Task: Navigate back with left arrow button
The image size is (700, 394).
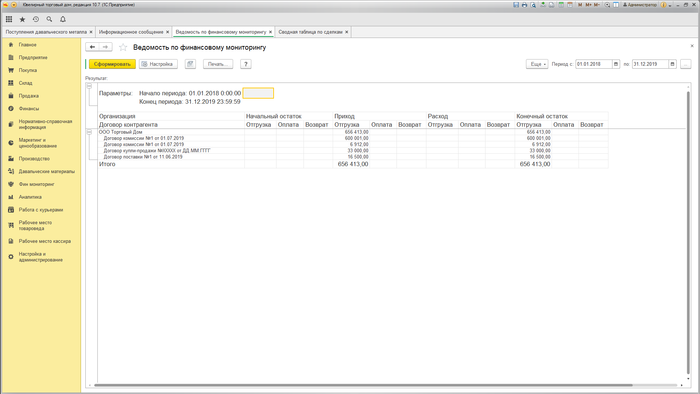Action: 92,47
